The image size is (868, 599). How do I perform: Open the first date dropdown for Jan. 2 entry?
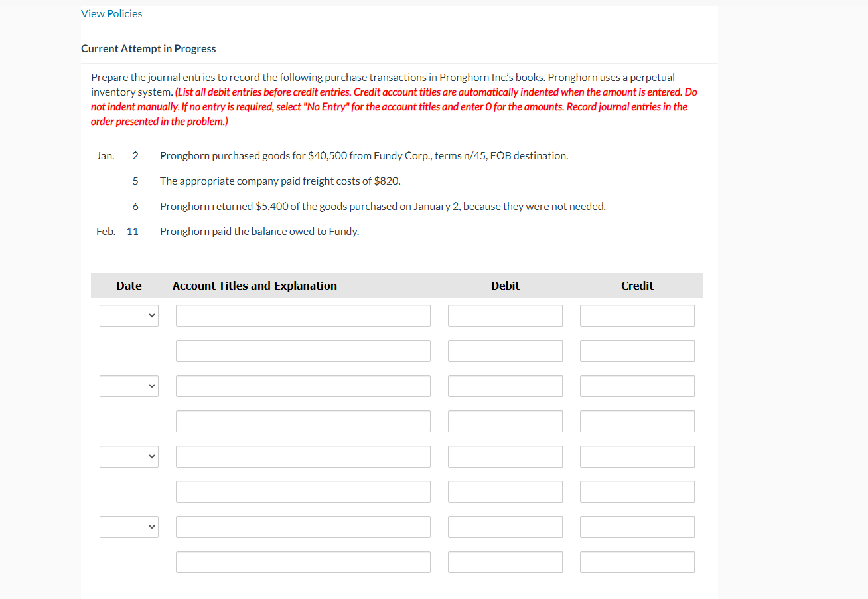click(129, 315)
